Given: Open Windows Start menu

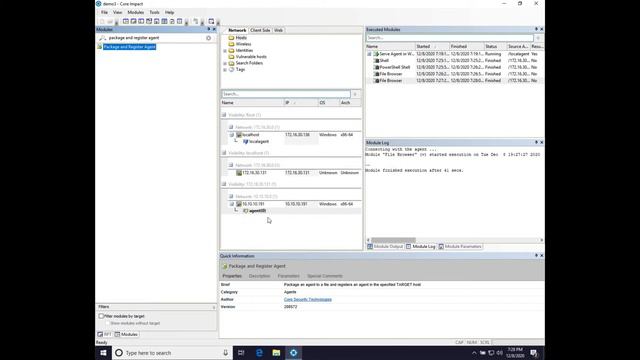Looking at the screenshot, I should [104, 353].
